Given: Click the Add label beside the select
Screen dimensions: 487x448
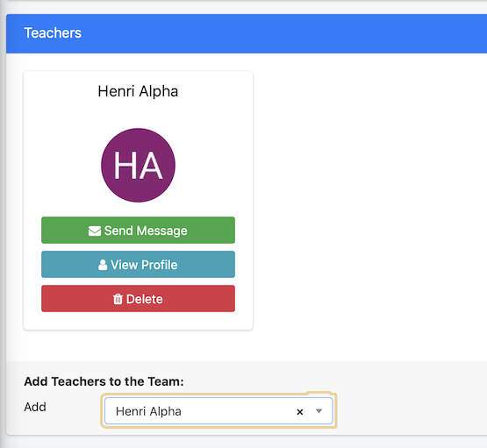Looking at the screenshot, I should [35, 407].
